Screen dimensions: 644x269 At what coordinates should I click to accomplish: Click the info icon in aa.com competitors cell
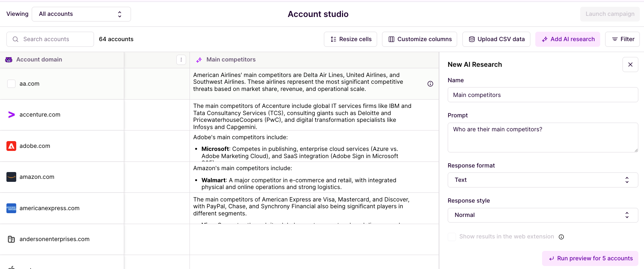point(430,84)
